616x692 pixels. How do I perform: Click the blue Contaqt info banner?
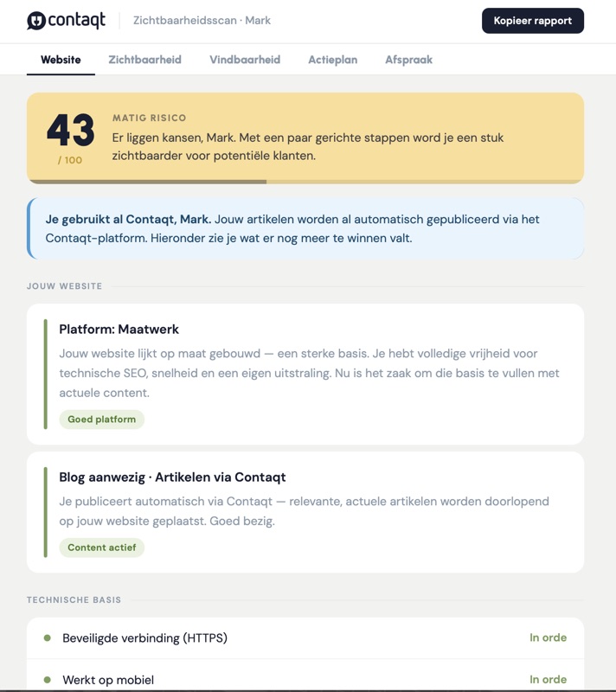(305, 228)
